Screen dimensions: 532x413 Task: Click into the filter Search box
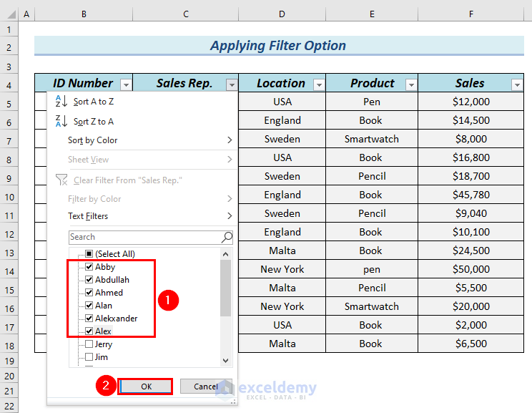pos(143,237)
